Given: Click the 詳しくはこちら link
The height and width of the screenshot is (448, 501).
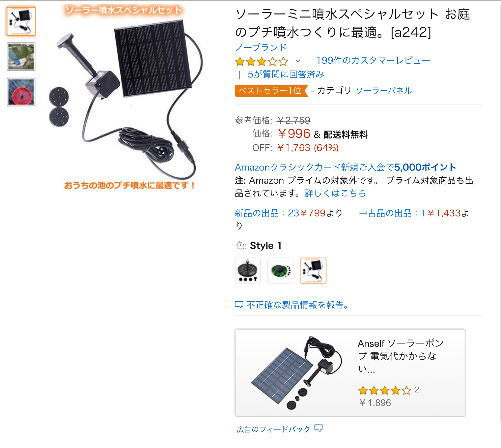Looking at the screenshot, I should pyautogui.click(x=335, y=193).
